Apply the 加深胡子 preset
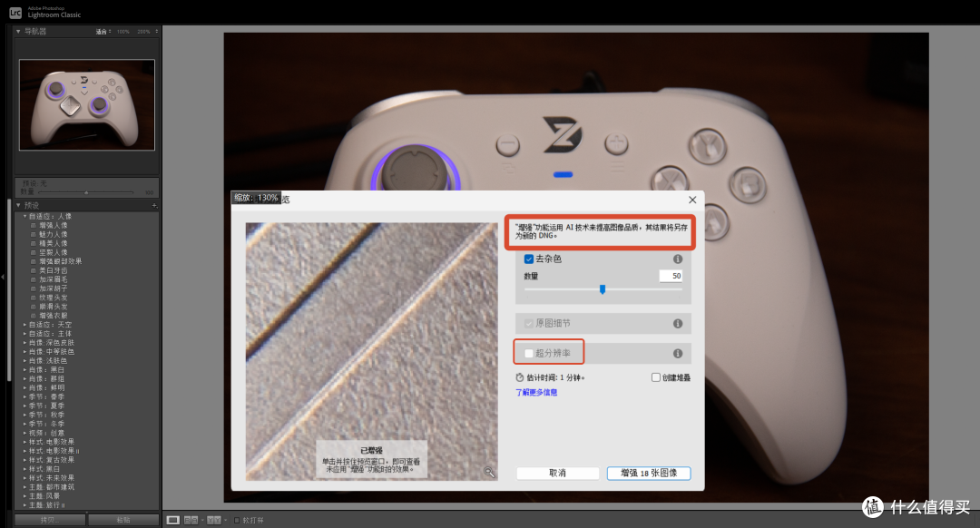980x528 pixels. click(x=54, y=288)
